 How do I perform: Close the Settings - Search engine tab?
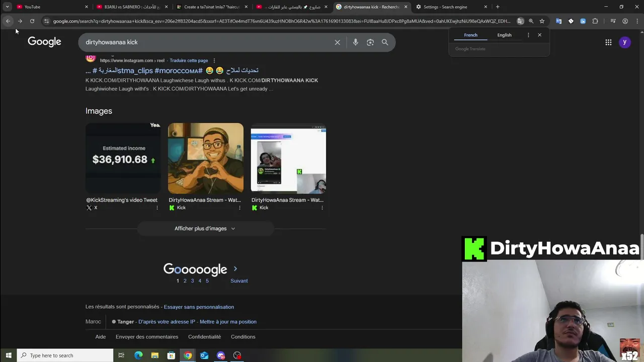click(486, 7)
